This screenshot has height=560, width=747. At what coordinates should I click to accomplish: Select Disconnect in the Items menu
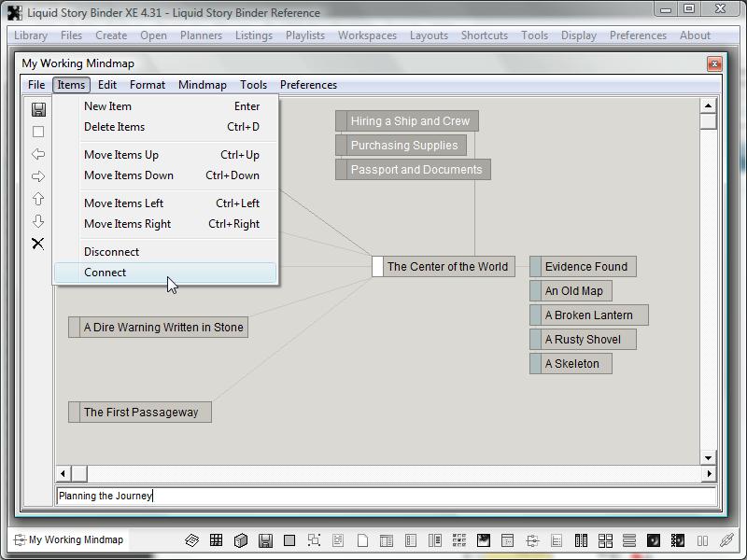[x=111, y=252]
